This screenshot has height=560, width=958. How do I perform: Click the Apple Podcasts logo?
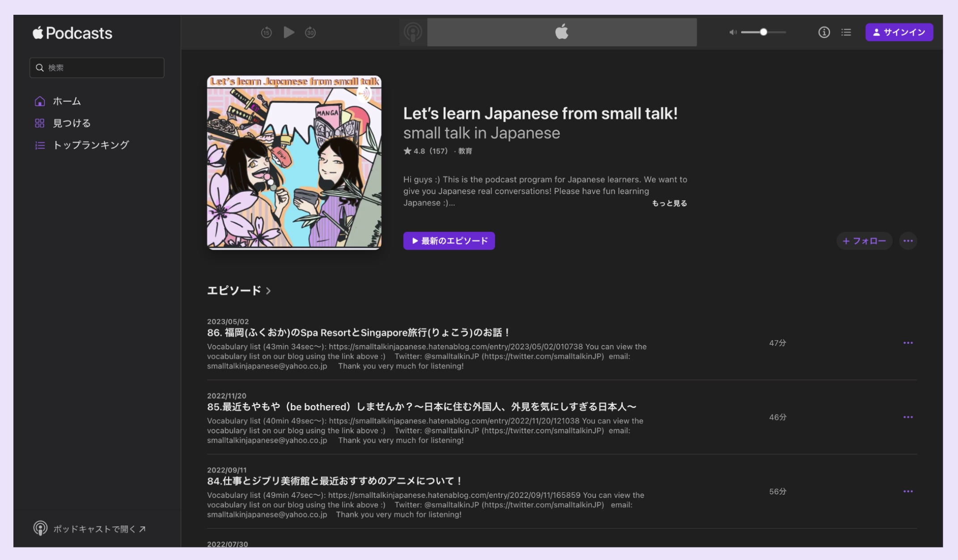72,33
